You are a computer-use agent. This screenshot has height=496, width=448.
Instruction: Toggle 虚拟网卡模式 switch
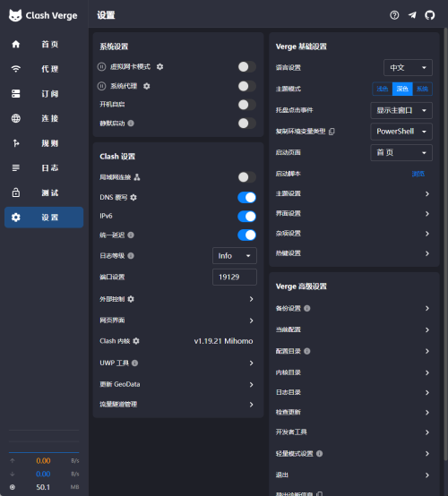(x=247, y=67)
